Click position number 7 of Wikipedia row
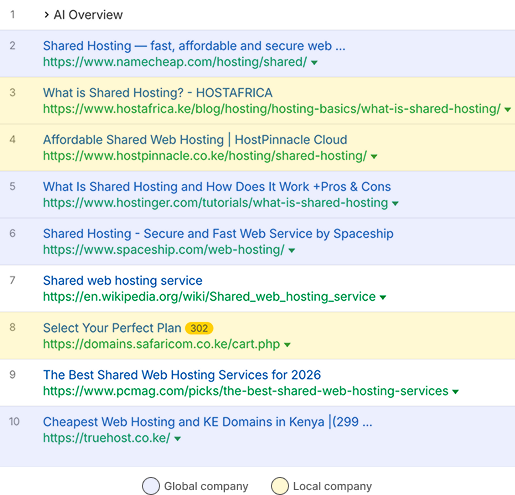The height and width of the screenshot is (495, 515). pos(12,280)
